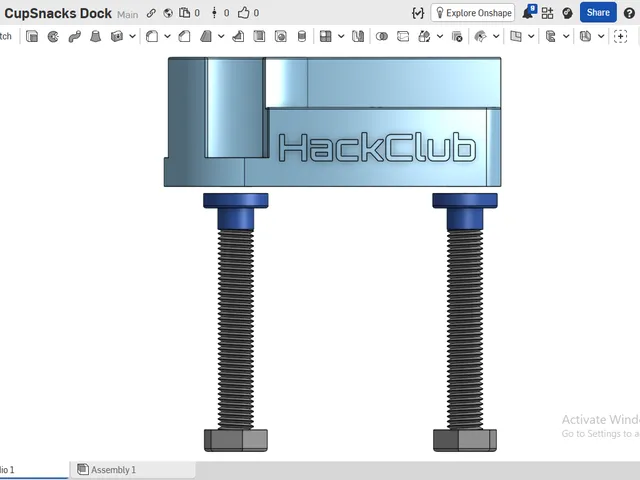Viewport: 640px width, 480px height.
Task: Select the Modify fillet tool icon
Action: [x=480, y=36]
